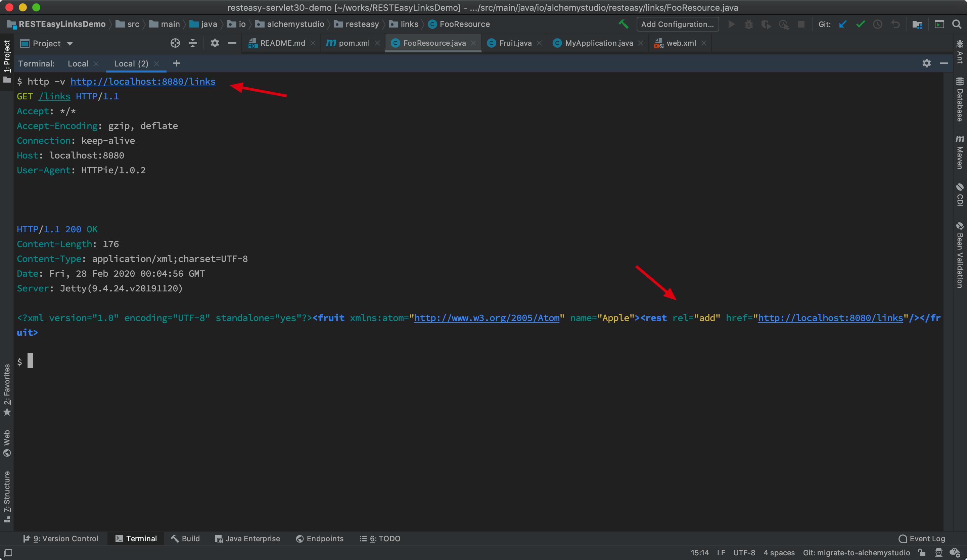Open terminal settings gear icon
This screenshot has height=560, width=967.
pyautogui.click(x=926, y=63)
